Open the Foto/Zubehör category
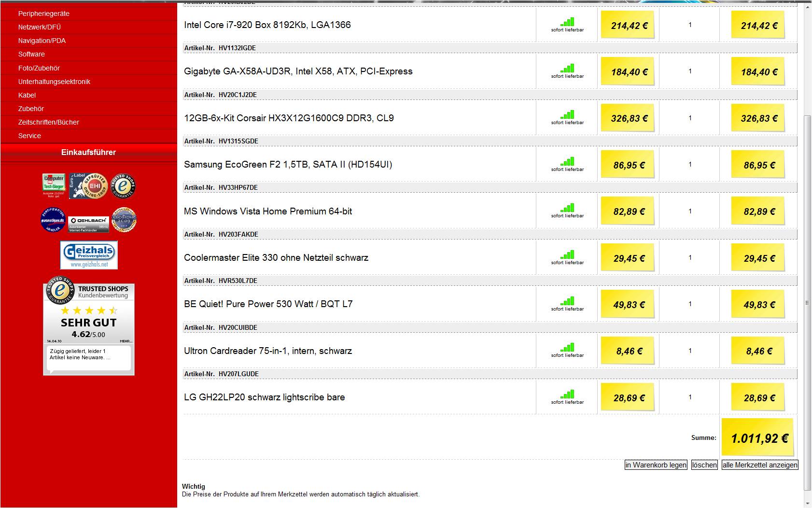Viewport: 812px width, 508px height. click(x=39, y=68)
